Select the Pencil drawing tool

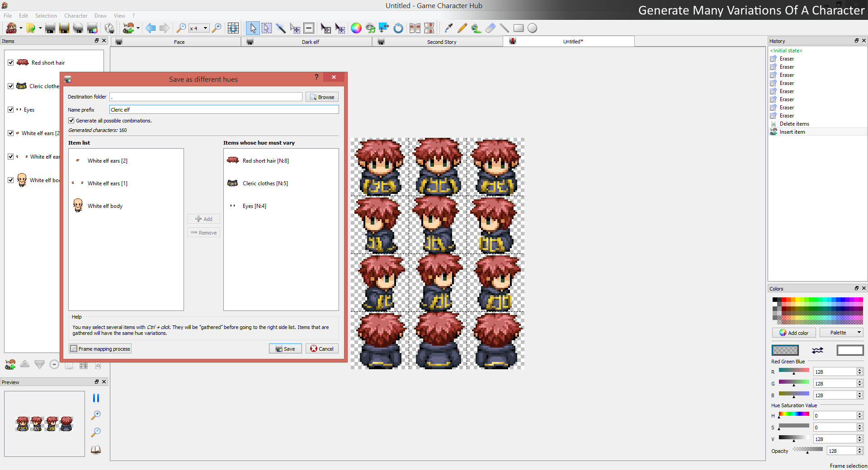[462, 28]
